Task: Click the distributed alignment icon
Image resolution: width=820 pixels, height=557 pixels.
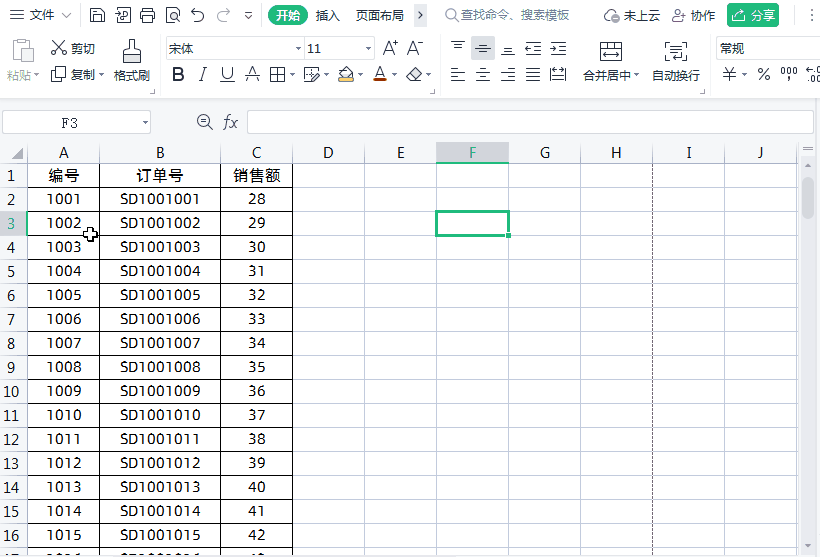Action: click(558, 75)
